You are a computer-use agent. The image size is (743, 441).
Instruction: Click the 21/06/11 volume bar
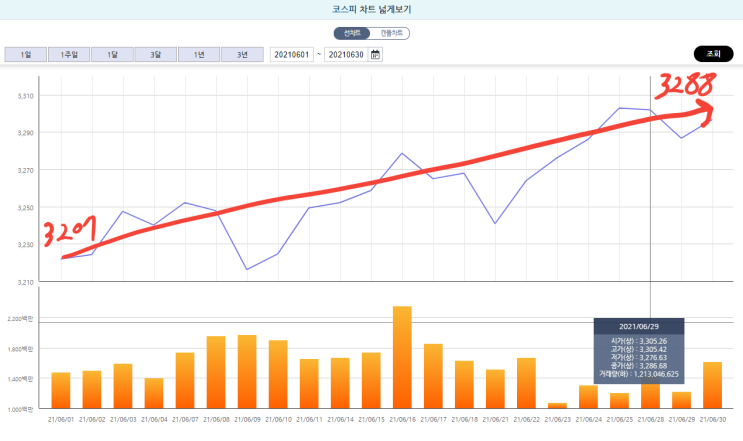coord(309,384)
